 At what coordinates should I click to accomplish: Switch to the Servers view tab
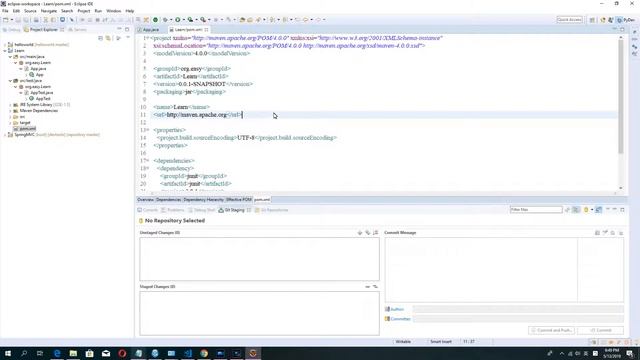click(78, 30)
